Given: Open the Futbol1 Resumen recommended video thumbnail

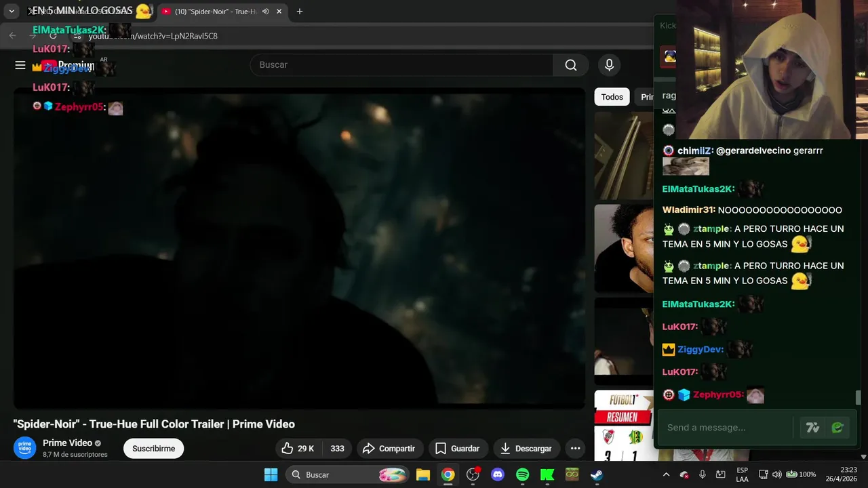Looking at the screenshot, I should 624,426.
